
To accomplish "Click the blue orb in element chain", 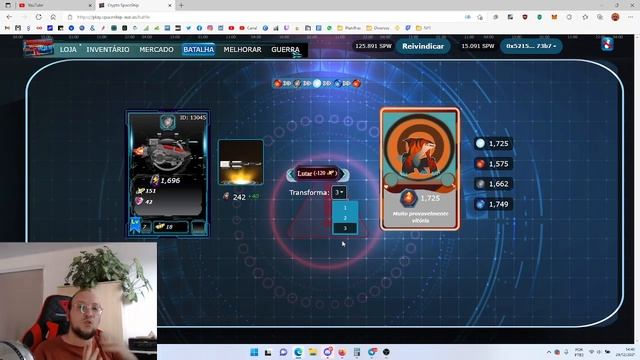I will pyautogui.click(x=338, y=83).
